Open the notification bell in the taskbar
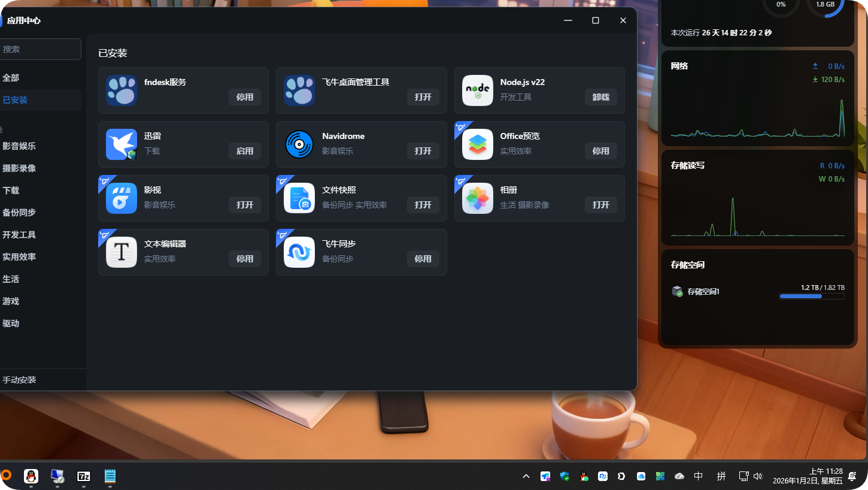 (852, 476)
